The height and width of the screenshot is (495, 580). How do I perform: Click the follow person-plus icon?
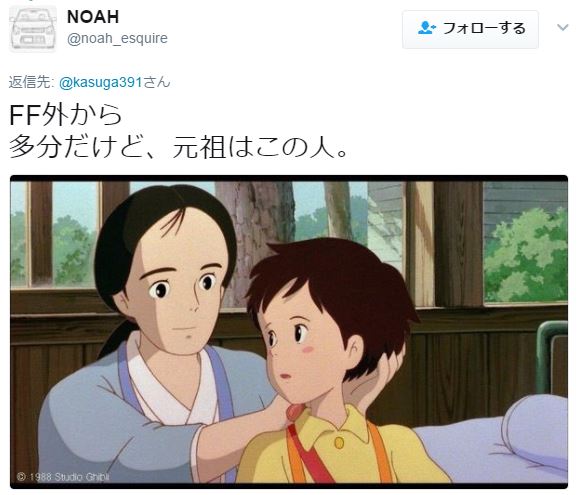(x=426, y=28)
